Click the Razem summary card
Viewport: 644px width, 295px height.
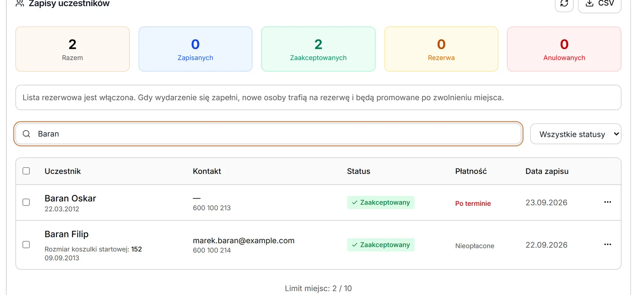click(x=73, y=49)
